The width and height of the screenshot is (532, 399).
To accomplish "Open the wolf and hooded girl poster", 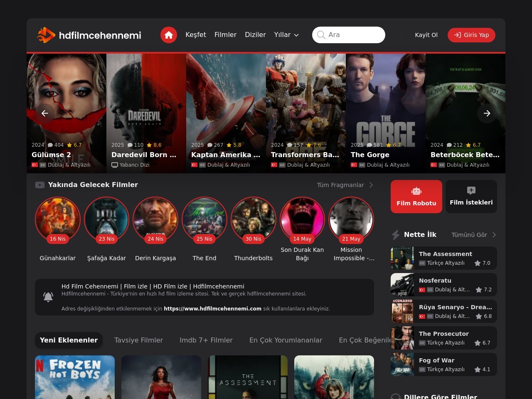I will coord(334,377).
